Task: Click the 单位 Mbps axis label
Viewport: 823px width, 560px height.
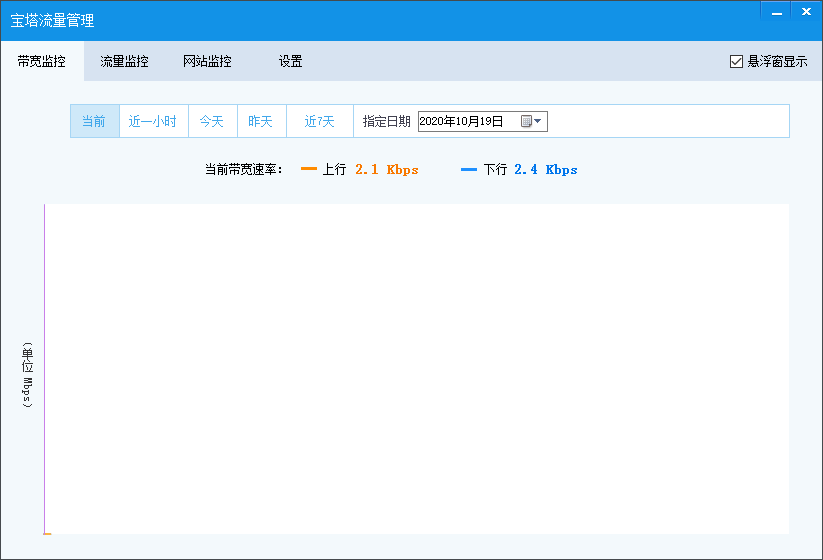Action: (27, 375)
